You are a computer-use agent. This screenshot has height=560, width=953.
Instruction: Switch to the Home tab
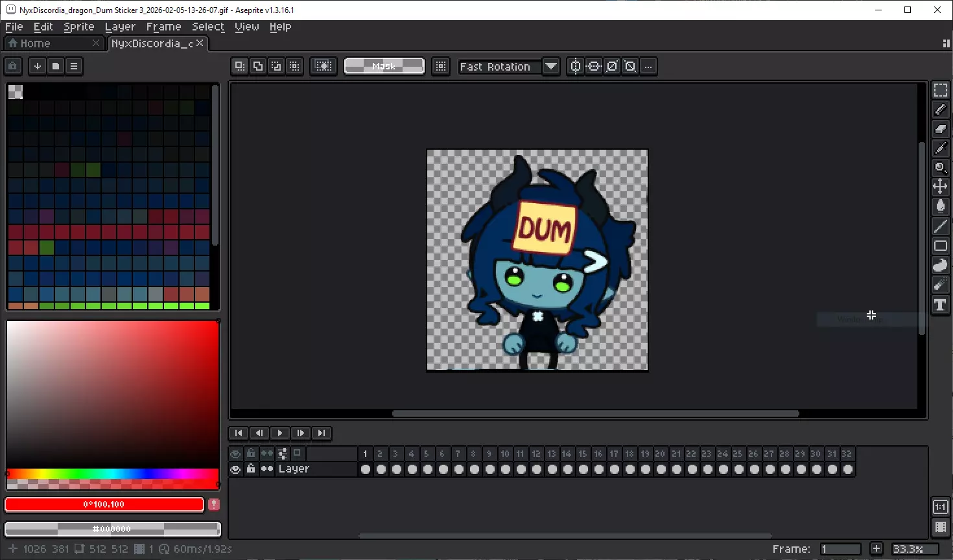coord(35,43)
